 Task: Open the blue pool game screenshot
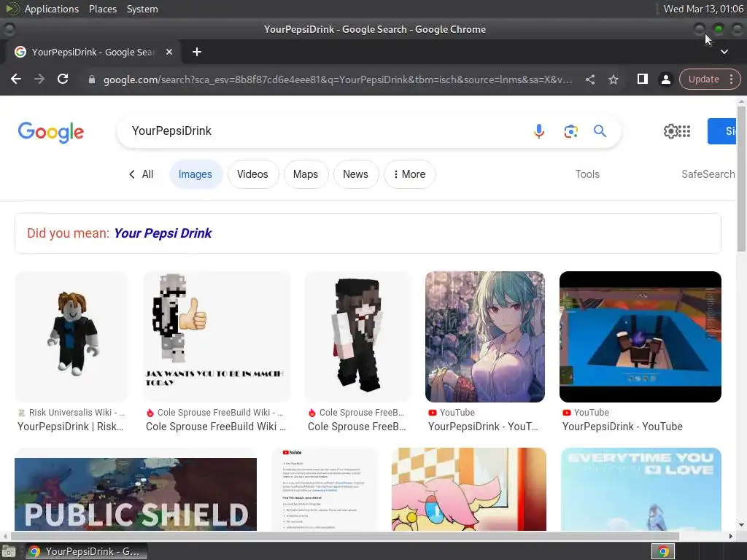tap(640, 337)
